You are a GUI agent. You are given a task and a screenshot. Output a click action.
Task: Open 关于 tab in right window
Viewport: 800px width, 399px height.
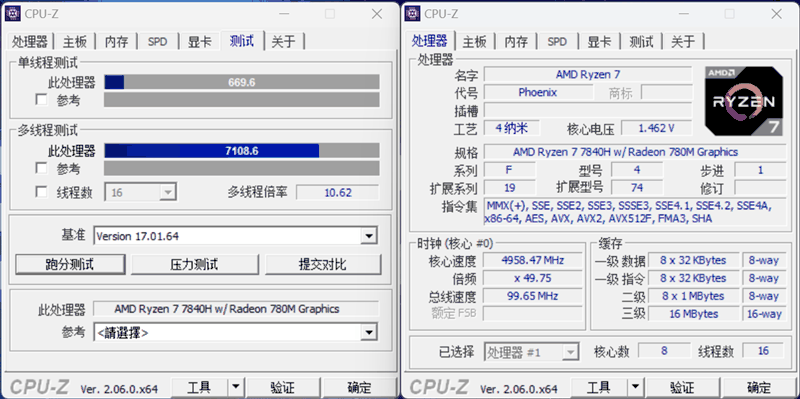coord(683,42)
